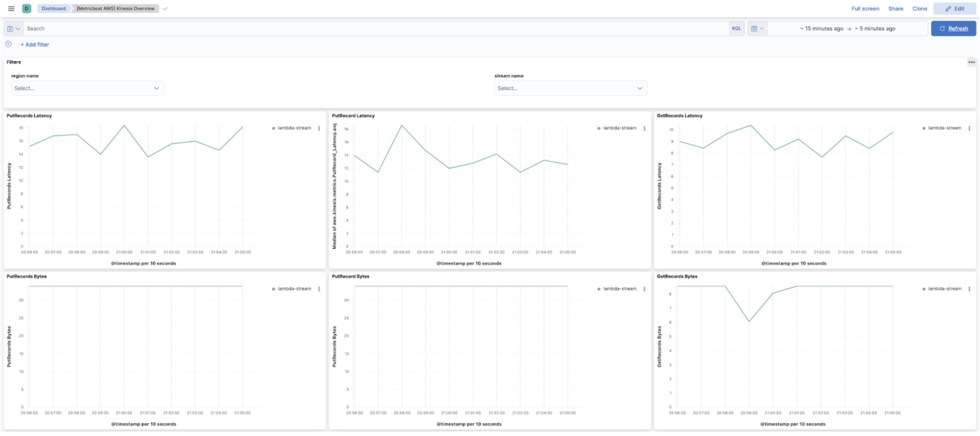The height and width of the screenshot is (436, 980).
Task: Expand the date range chevron dropdown
Action: point(762,28)
